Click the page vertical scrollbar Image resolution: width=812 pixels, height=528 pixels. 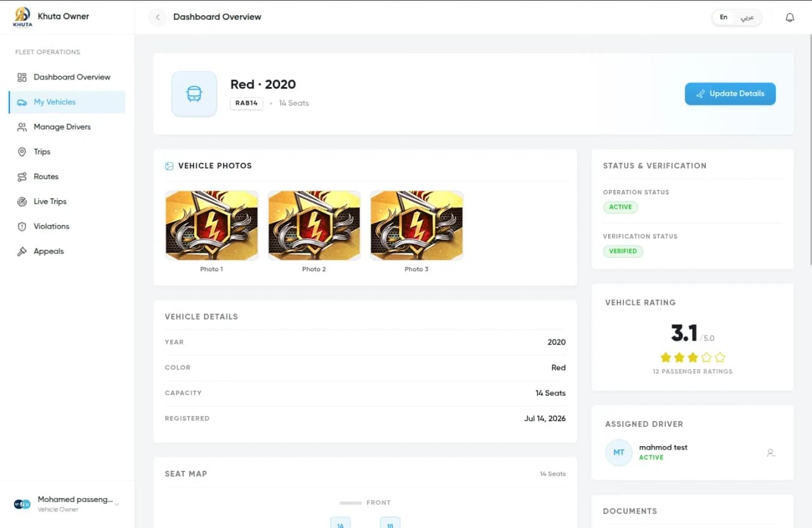point(809,149)
